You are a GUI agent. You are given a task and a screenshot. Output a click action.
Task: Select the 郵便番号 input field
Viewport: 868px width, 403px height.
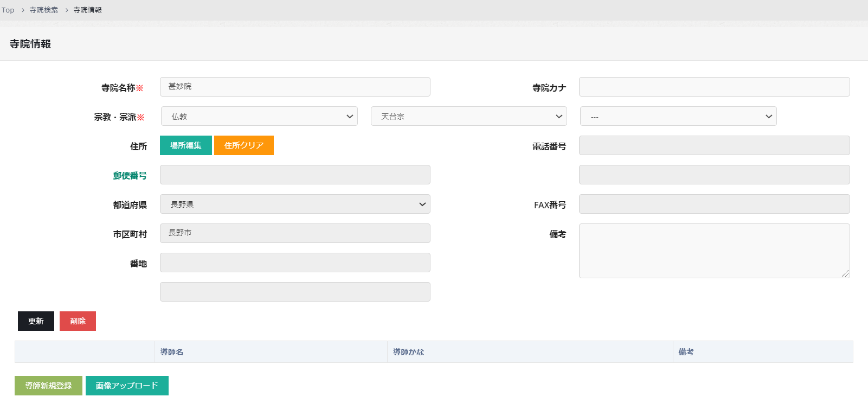point(295,175)
